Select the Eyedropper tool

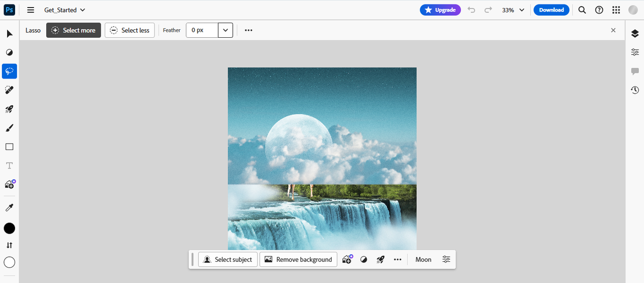tap(10, 207)
